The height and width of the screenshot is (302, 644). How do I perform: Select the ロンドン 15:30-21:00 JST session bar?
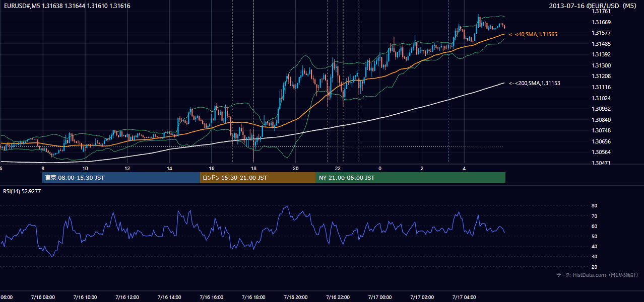258,178
